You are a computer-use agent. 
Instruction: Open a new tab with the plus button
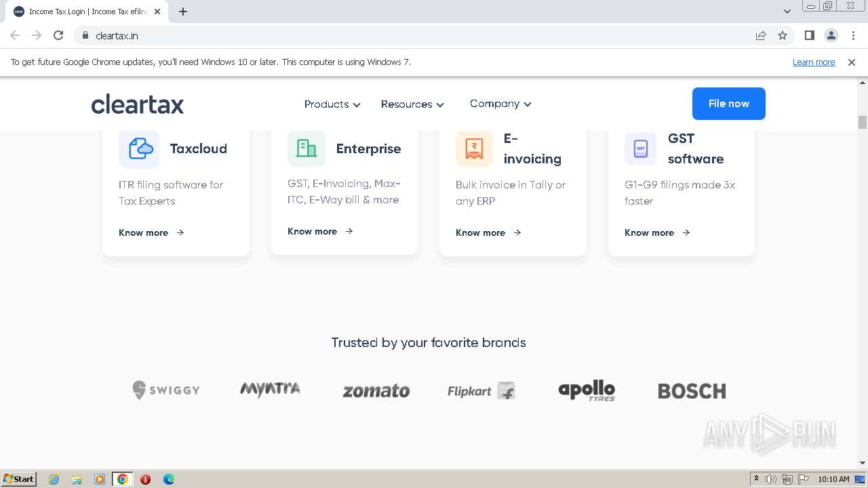(x=183, y=12)
